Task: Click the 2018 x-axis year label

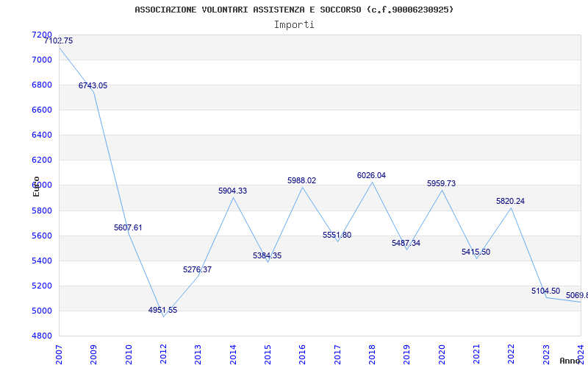Action: coord(372,354)
